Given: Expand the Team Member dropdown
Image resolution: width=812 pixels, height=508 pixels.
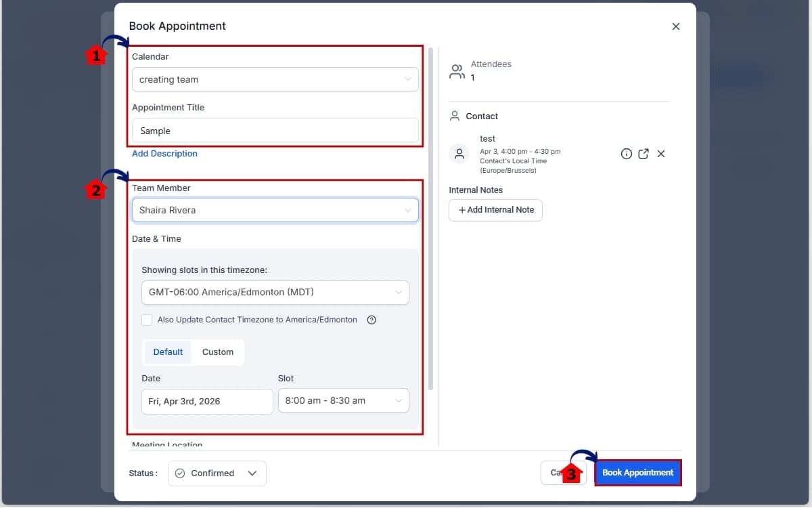Looking at the screenshot, I should 275,210.
